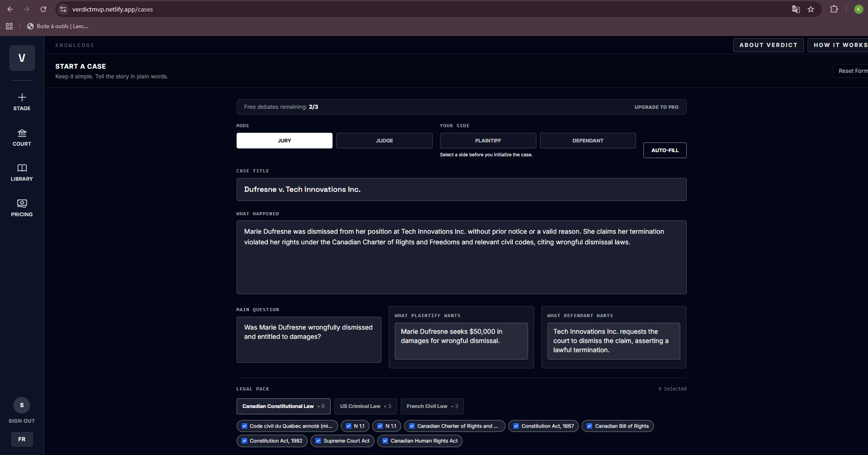Screen dimensions: 868x455
Task: Uncheck Canadian Human Rights Act checkbox
Action: 385,441
